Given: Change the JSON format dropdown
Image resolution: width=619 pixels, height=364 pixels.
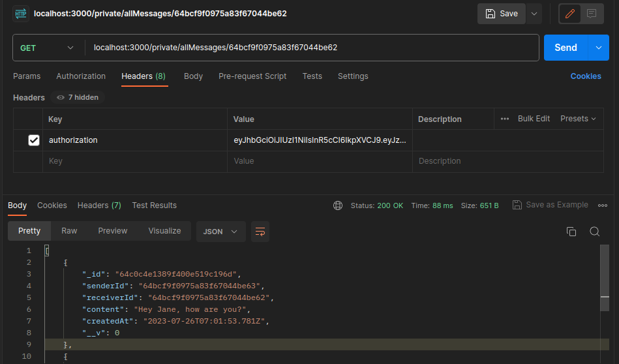Looking at the screenshot, I should point(220,232).
